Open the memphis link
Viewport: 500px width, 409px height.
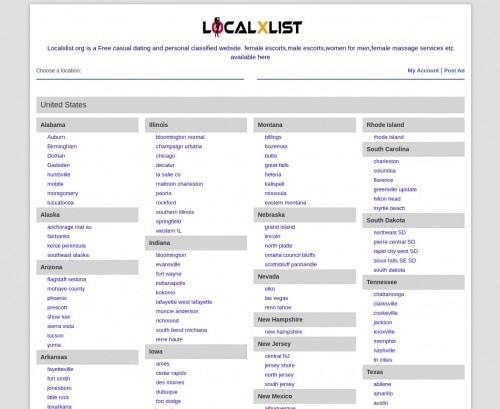(x=385, y=341)
